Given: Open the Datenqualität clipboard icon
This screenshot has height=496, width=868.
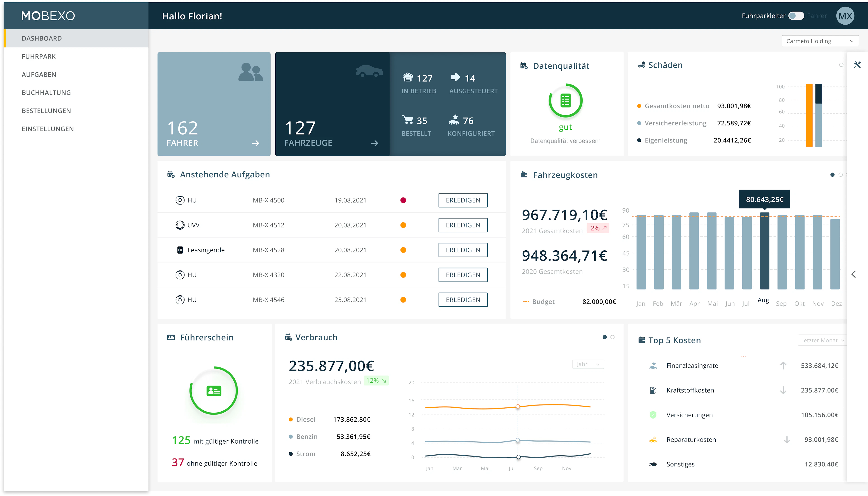Looking at the screenshot, I should click(524, 65).
